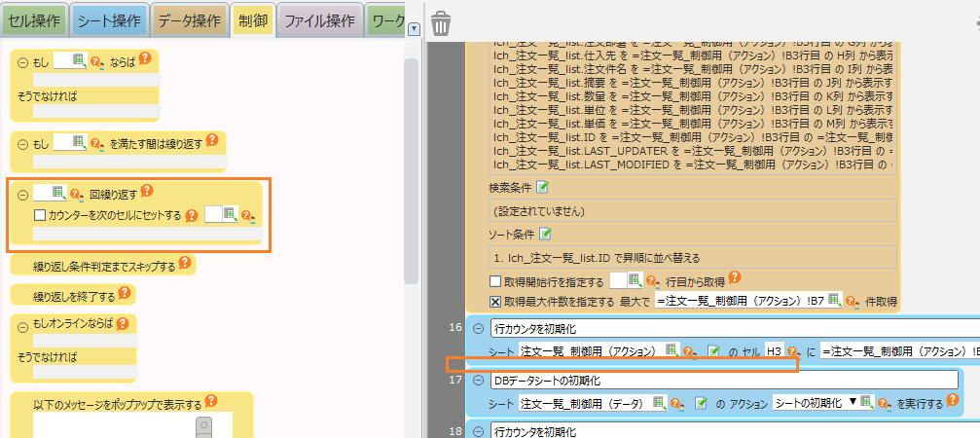
Task: Open function helper beside を満たす間は繰り返す field
Action: (x=97, y=144)
